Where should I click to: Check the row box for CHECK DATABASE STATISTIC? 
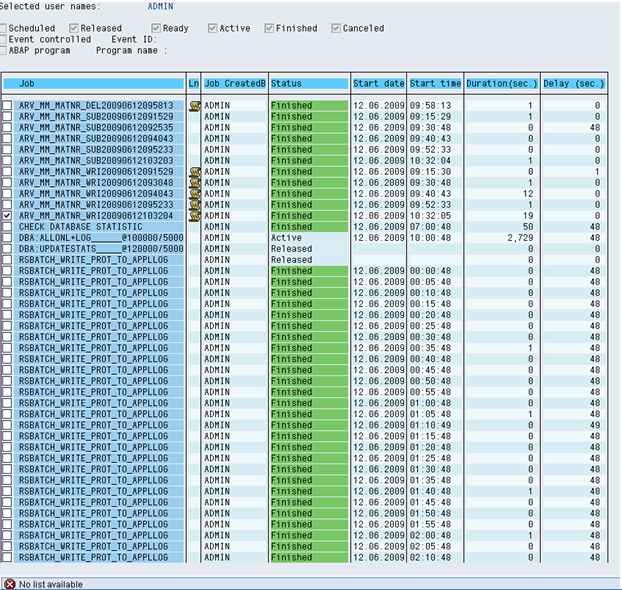coord(7,227)
